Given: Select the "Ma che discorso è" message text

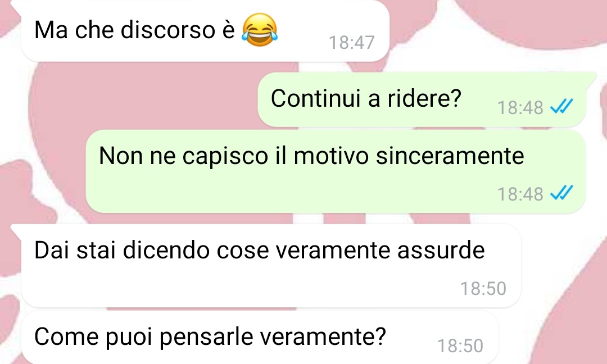Looking at the screenshot, I should coord(134,29).
